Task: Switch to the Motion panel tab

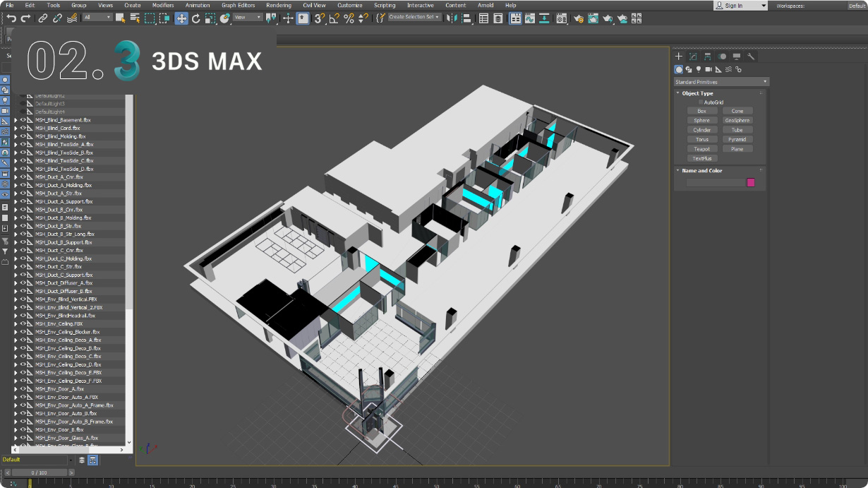Action: pyautogui.click(x=722, y=56)
